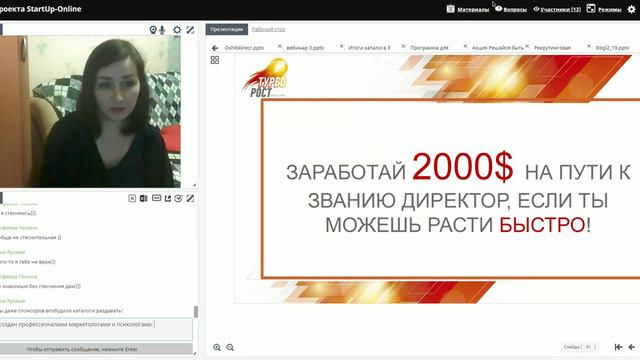Toggle the microphone in video panel
Screen dimensions: 640x360
tap(162, 30)
